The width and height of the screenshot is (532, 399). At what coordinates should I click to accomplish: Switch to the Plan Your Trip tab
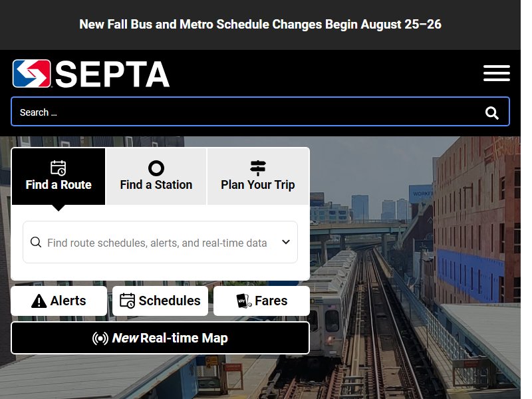click(x=258, y=176)
